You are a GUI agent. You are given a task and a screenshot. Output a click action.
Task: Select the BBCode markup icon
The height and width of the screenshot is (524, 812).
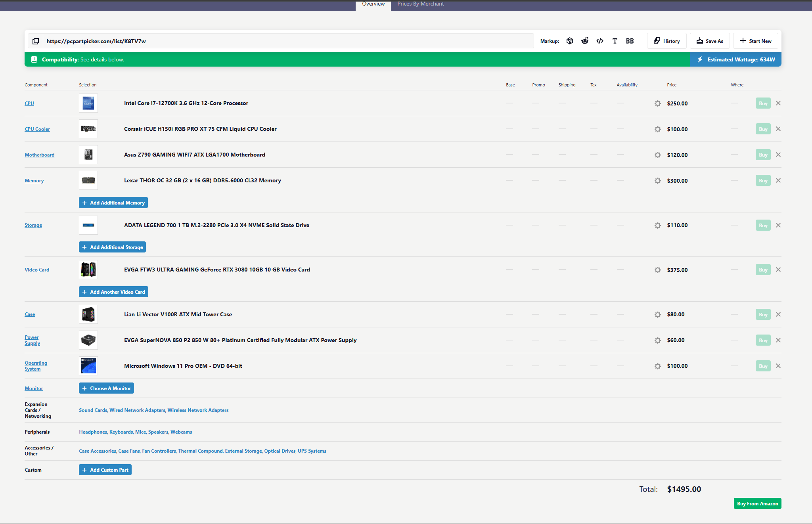coord(630,41)
